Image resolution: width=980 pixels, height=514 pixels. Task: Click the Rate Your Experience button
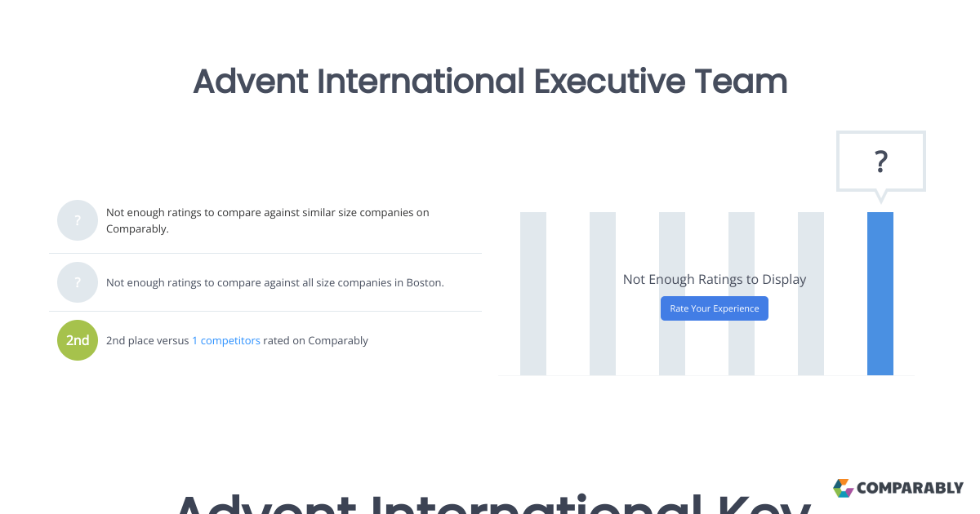(x=715, y=308)
